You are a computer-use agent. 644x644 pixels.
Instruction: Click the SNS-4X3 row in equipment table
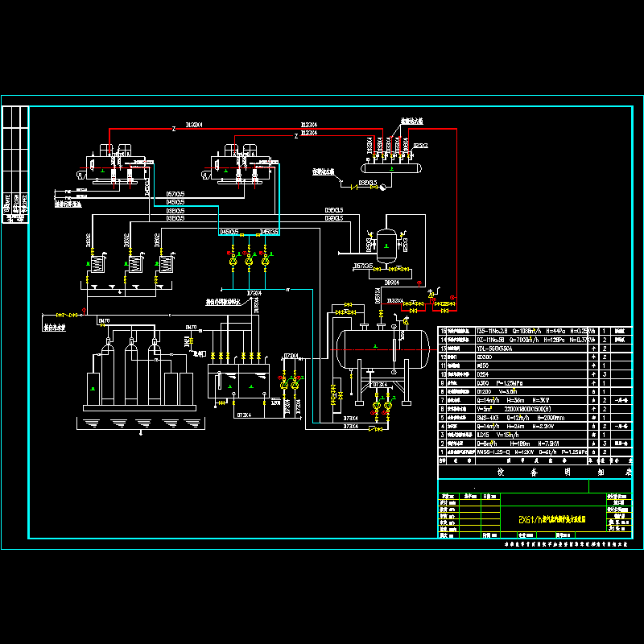tap(535, 417)
